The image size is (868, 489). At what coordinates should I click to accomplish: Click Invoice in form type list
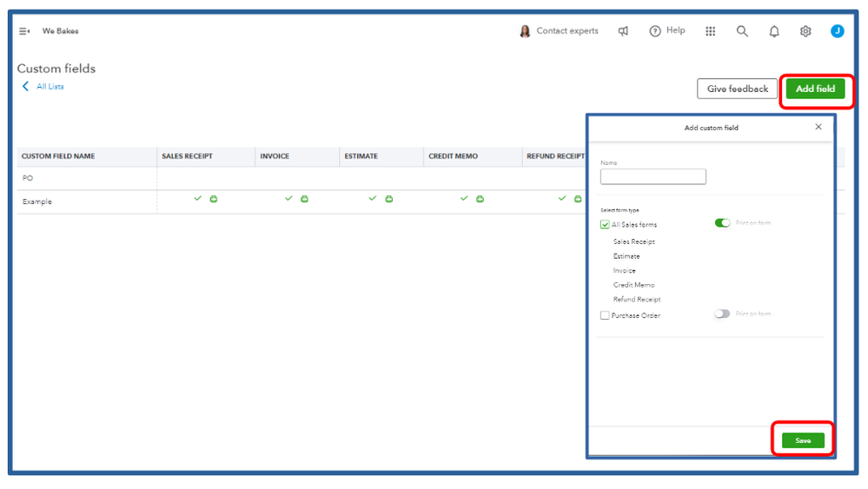624,270
